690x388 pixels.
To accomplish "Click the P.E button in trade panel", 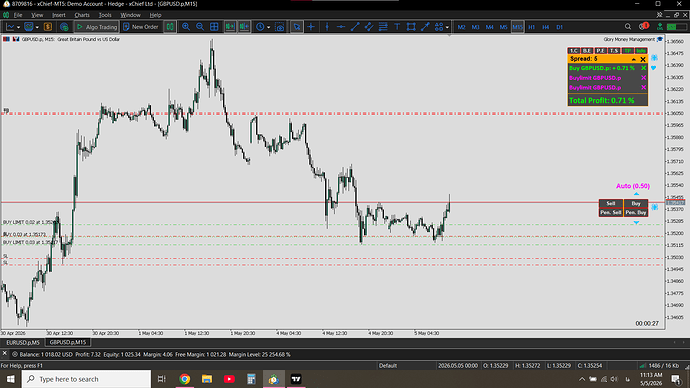I will (600, 51).
